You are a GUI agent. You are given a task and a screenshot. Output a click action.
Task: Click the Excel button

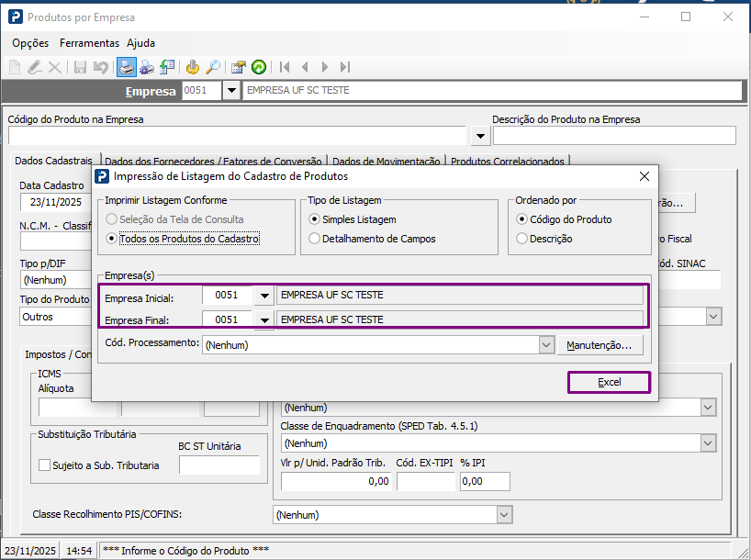coord(609,382)
